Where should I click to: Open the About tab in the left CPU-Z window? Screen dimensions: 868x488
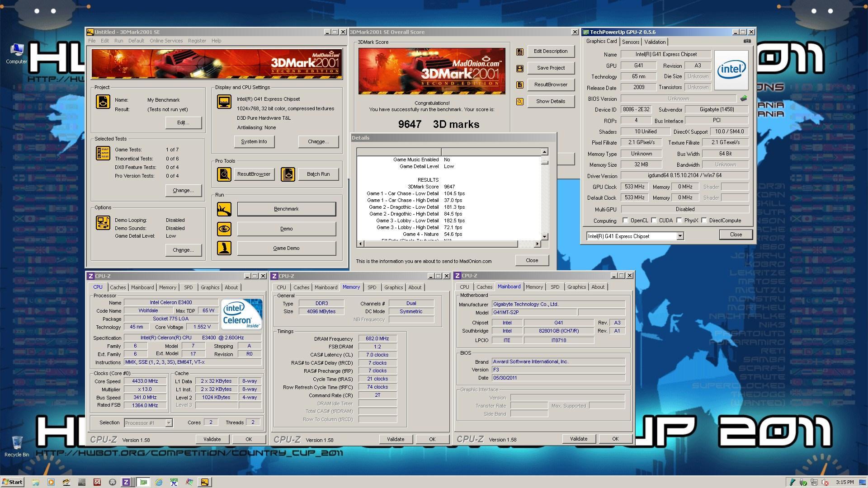point(231,287)
